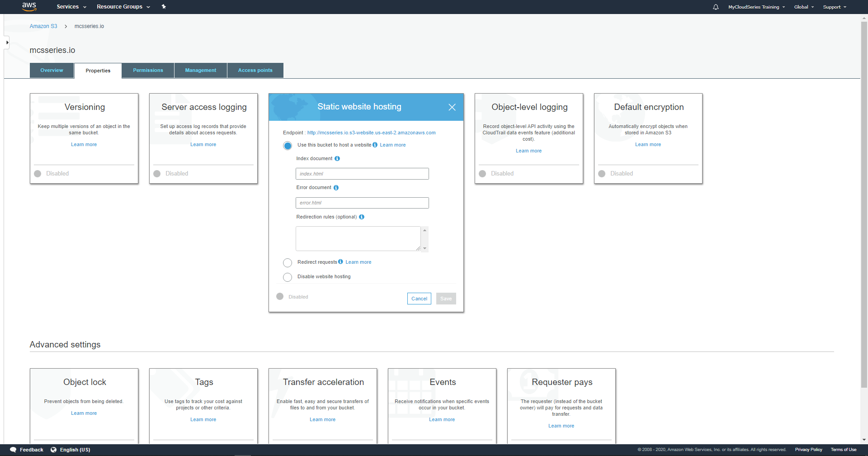Viewport: 868px width, 456px height.
Task: Select the Redirect requests option
Action: point(288,263)
